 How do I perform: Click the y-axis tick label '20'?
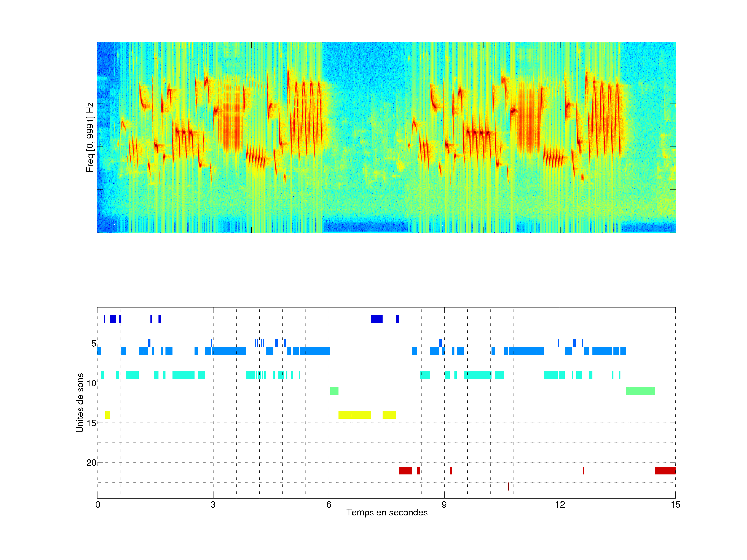(91, 463)
